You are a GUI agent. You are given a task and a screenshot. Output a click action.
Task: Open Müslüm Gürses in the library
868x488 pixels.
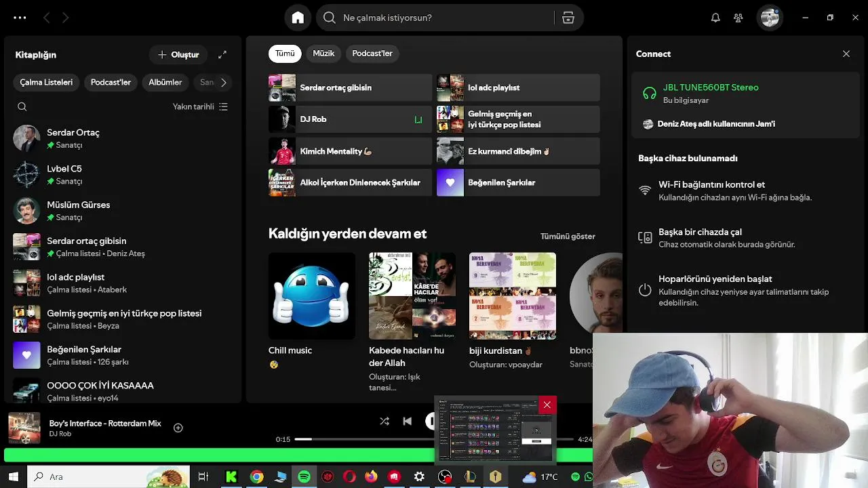pos(122,210)
